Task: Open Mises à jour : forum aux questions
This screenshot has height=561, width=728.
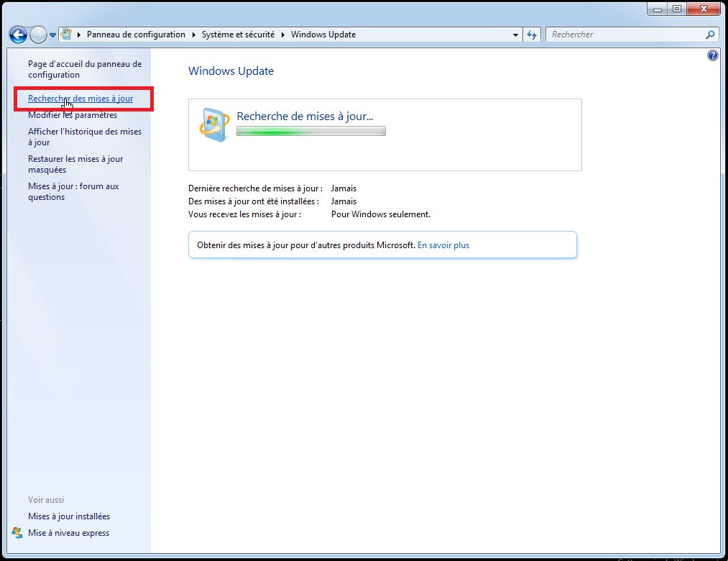Action: (73, 191)
